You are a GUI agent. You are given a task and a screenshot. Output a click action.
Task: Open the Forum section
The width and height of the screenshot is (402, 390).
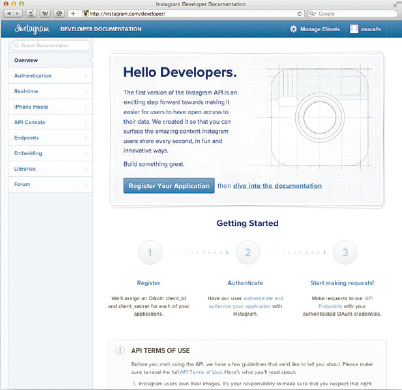click(50, 184)
